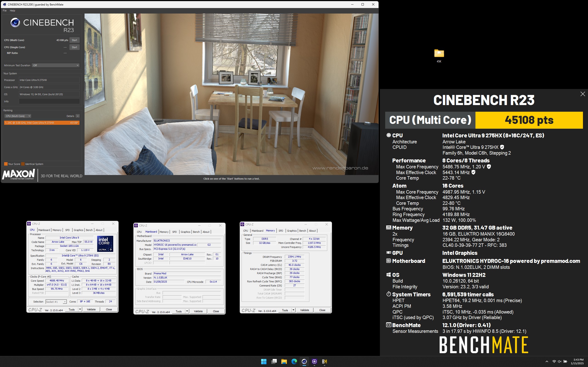Click the BenchMate BM taskbar icon
Image resolution: width=588 pixels, height=367 pixels.
[324, 361]
